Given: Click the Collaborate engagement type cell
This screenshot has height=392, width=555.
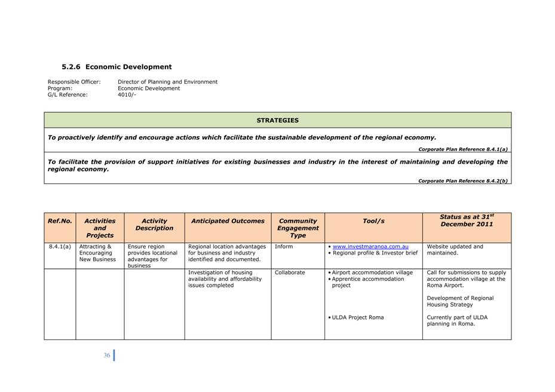Looking at the screenshot, I should [x=290, y=272].
